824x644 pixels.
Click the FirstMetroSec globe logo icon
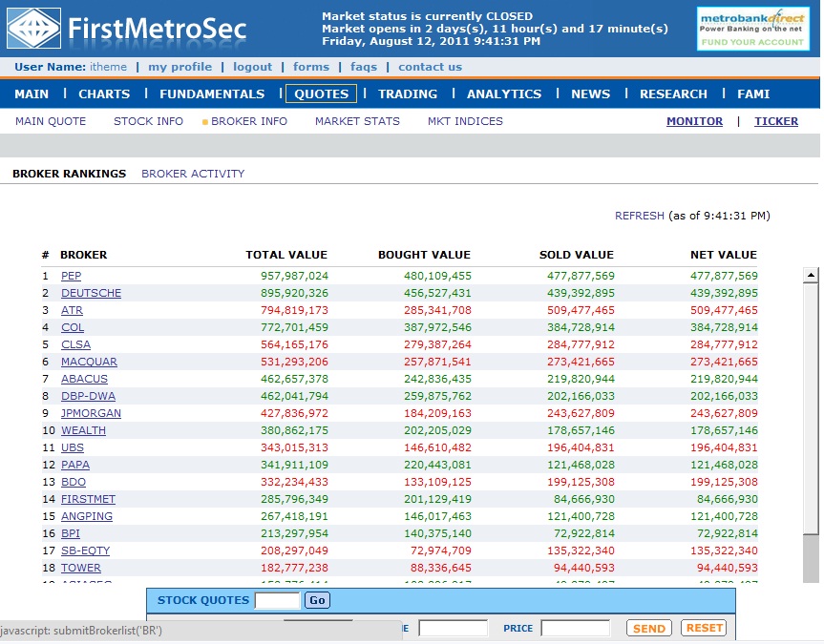(x=34, y=29)
